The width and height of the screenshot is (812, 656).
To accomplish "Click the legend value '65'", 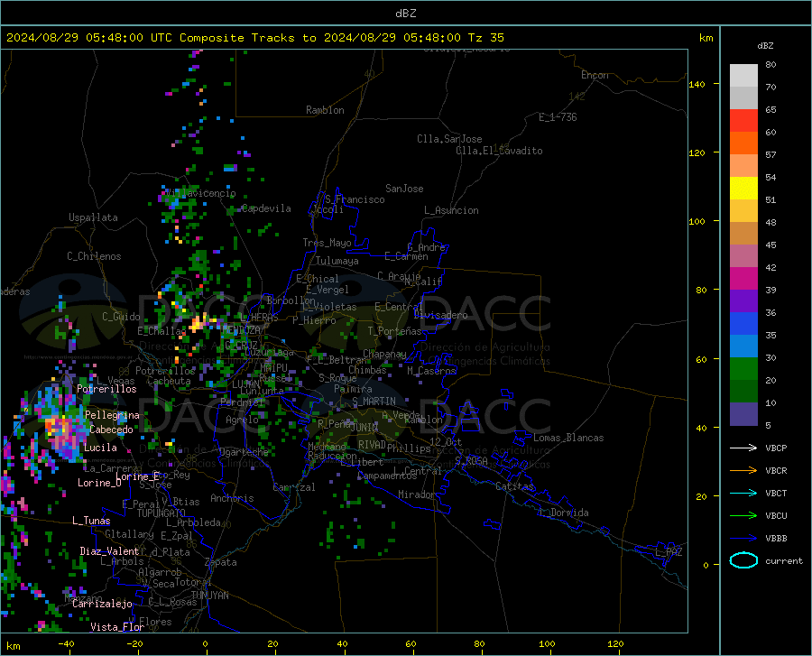I will click(x=770, y=110).
